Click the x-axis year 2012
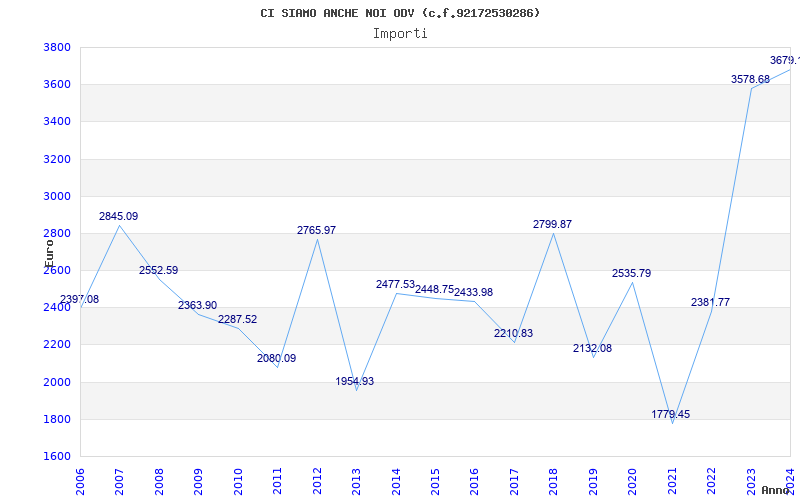 (317, 482)
